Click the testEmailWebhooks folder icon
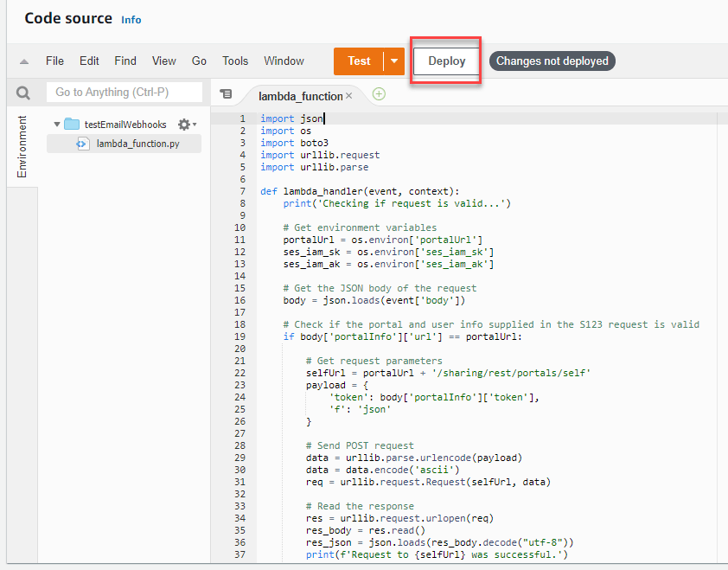The image size is (728, 570). [73, 124]
